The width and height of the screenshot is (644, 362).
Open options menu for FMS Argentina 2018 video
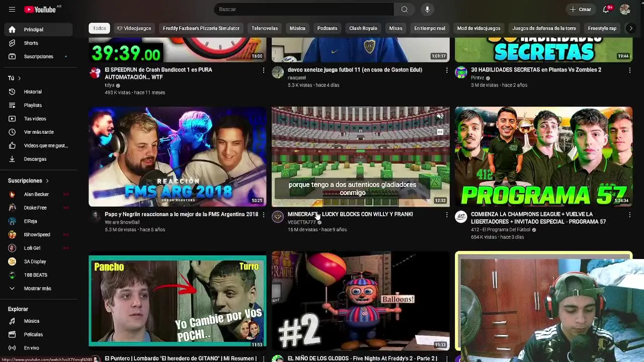click(263, 215)
